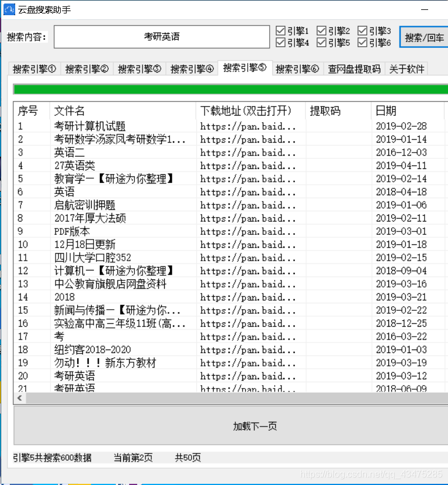The image size is (448, 485).
Task: Click the green search progress bar
Action: [231, 89]
